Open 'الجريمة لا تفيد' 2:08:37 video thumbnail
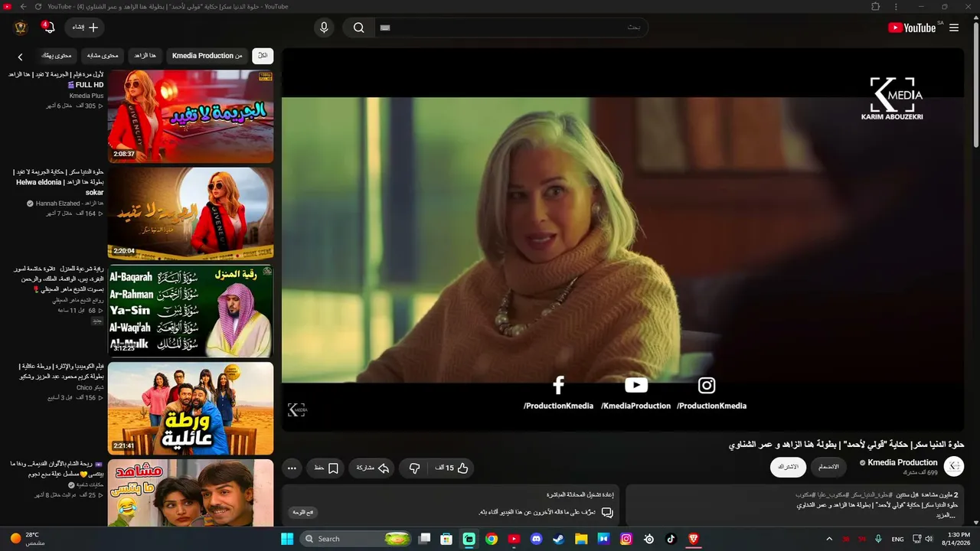The height and width of the screenshot is (551, 980). [191, 116]
